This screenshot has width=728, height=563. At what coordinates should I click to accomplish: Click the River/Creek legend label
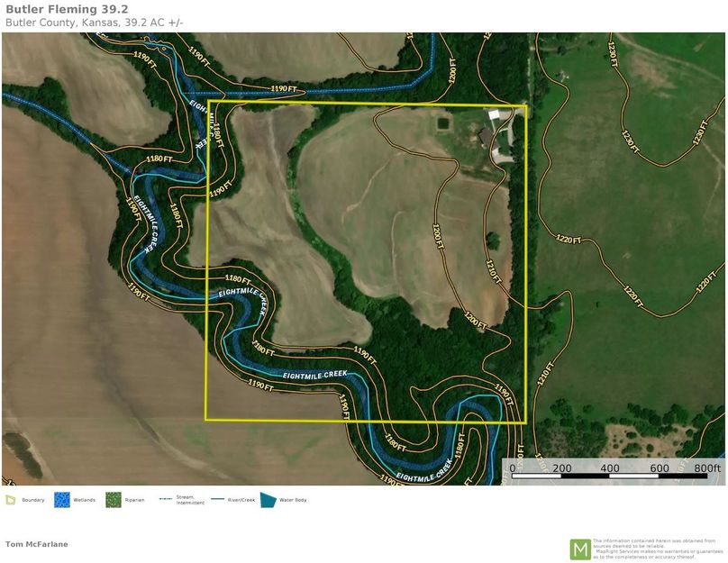242,499
